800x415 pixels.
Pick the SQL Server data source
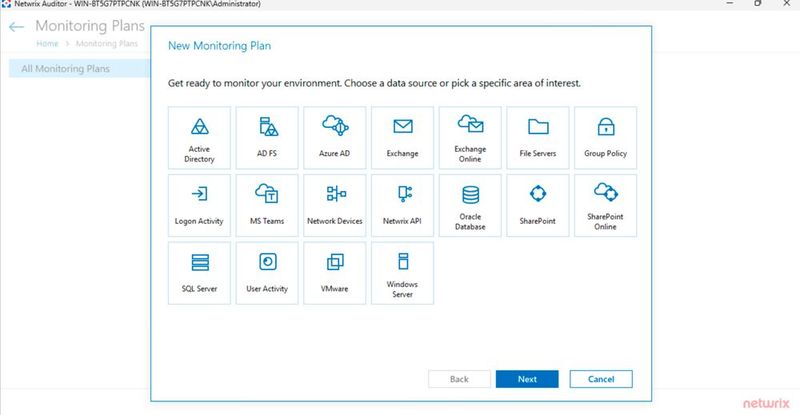199,273
